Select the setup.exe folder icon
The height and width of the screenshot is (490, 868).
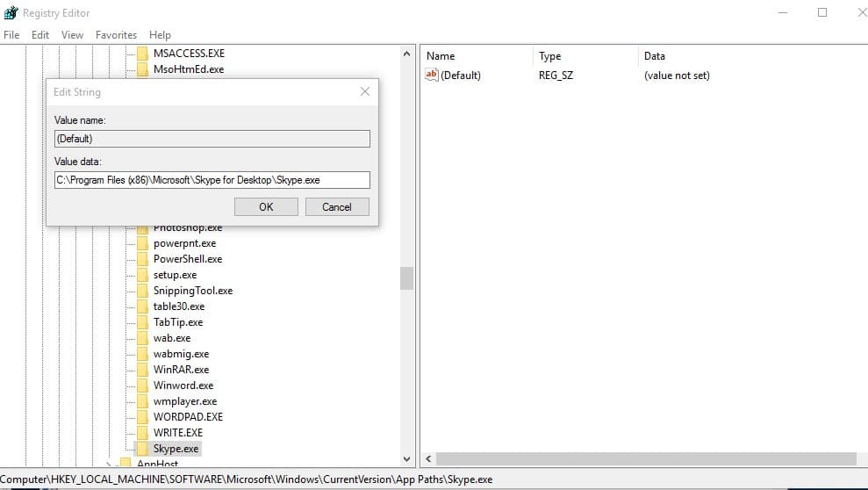coord(142,275)
